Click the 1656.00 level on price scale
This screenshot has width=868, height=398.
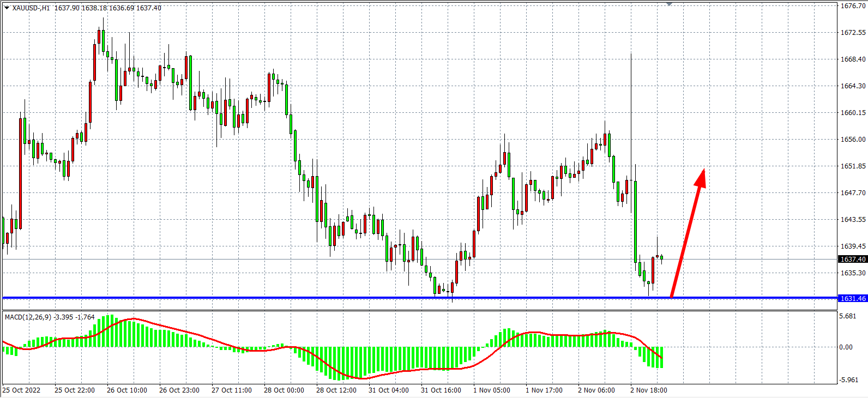coord(853,140)
